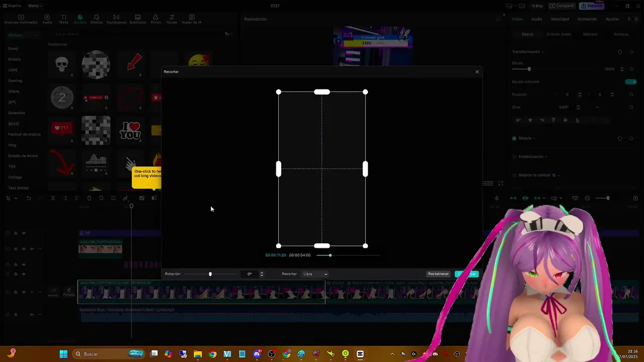Screen dimensions: 644x362
Task: Click the align top icon in Transformación
Action: pos(553,120)
